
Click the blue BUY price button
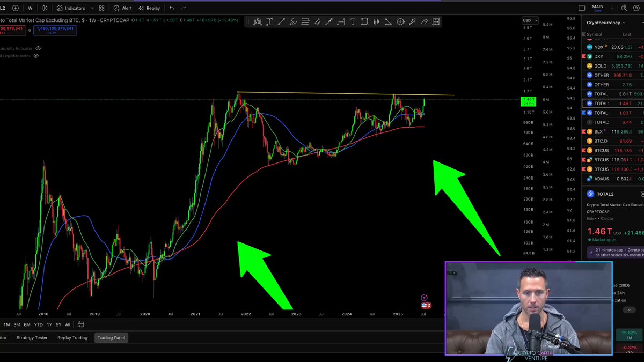click(55, 30)
